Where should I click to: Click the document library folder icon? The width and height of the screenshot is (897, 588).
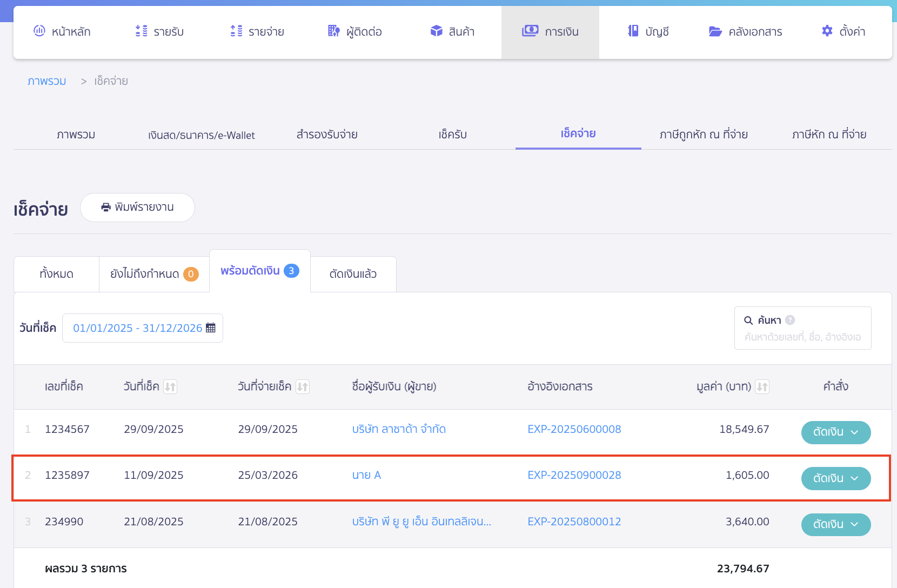[715, 31]
